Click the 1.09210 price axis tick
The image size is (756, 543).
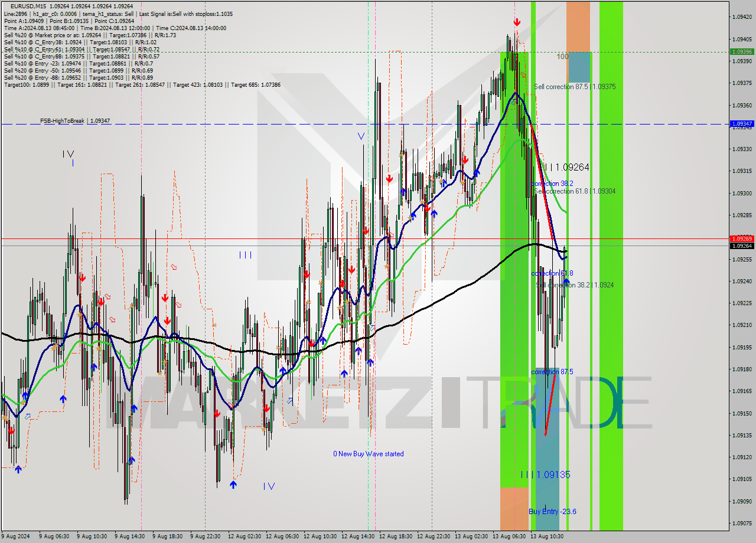click(x=742, y=325)
